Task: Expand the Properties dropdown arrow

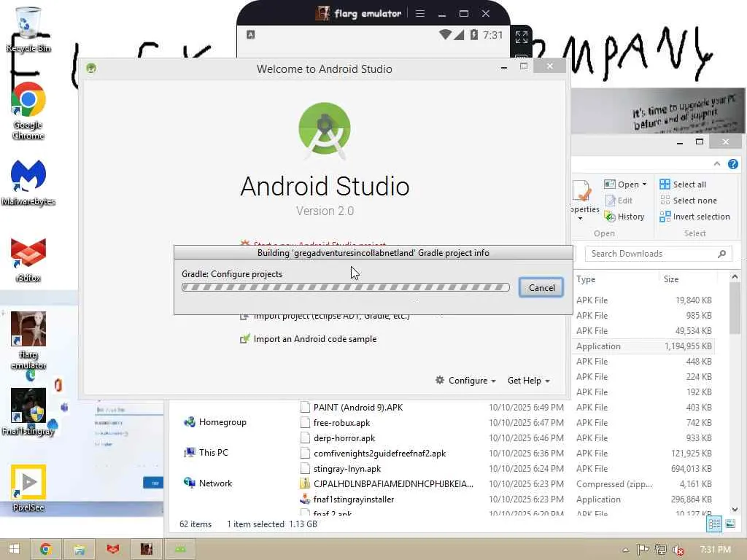Action: 581,219
